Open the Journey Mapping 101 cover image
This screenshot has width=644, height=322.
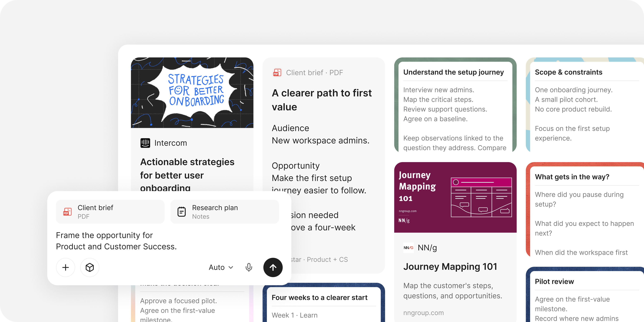click(x=455, y=197)
